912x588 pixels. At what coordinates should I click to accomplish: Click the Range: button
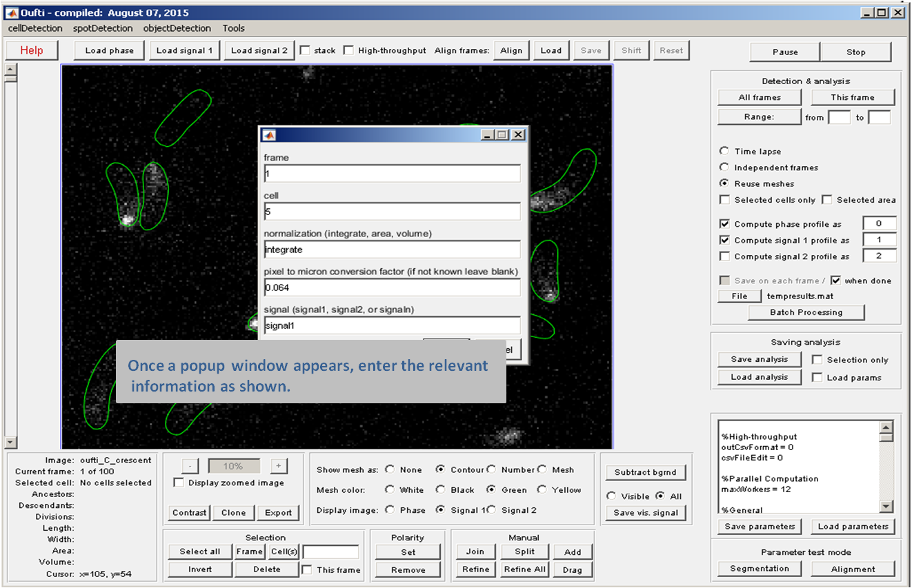pyautogui.click(x=760, y=117)
